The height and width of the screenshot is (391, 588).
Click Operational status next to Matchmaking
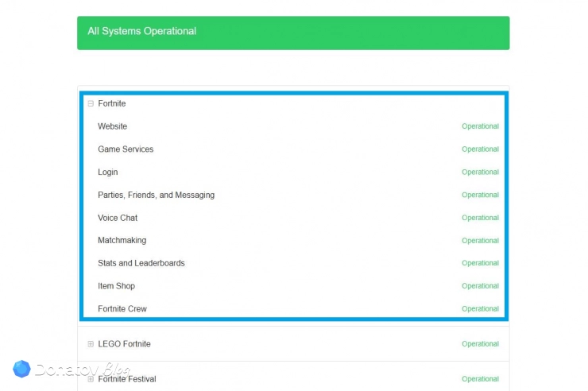pos(481,241)
